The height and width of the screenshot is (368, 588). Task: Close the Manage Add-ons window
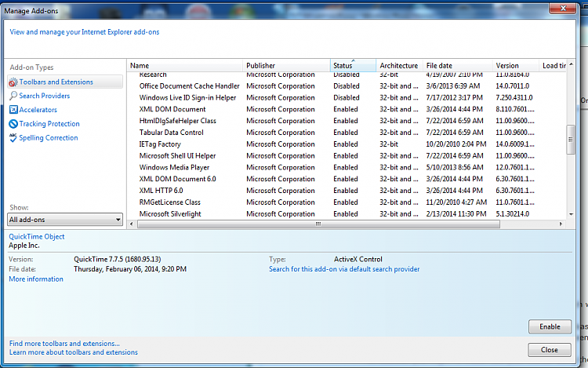562,9
